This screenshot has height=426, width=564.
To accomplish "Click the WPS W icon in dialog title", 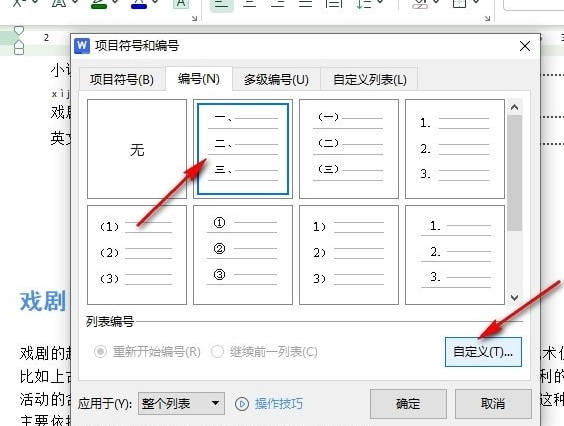I will click(x=82, y=46).
